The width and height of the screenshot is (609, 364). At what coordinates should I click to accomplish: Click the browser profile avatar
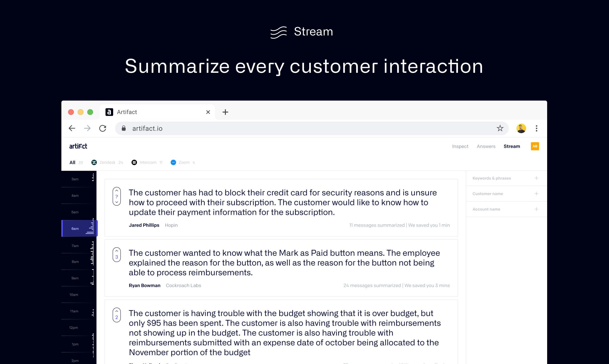coord(521,128)
